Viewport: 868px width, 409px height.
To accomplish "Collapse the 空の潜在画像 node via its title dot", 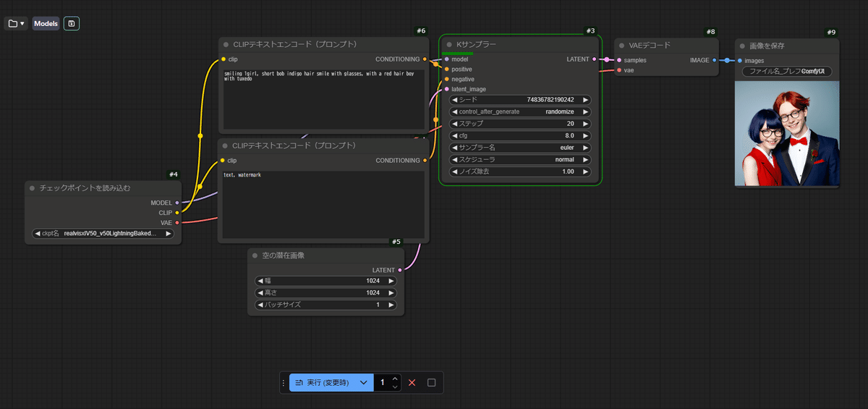I will 255,256.
